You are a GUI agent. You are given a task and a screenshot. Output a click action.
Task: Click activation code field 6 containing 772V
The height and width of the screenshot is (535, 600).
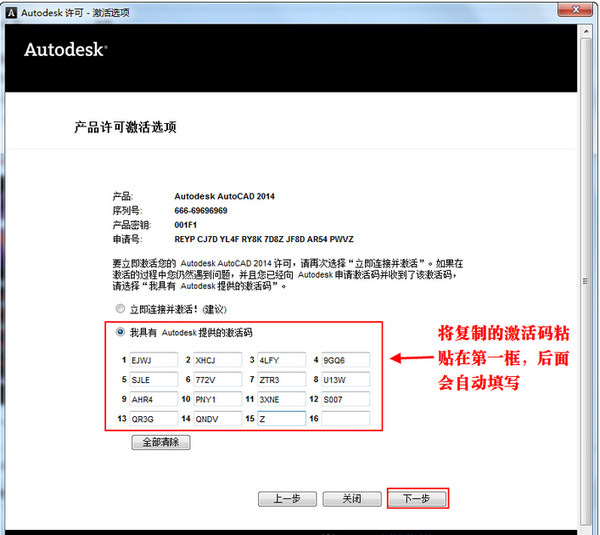[x=217, y=380]
